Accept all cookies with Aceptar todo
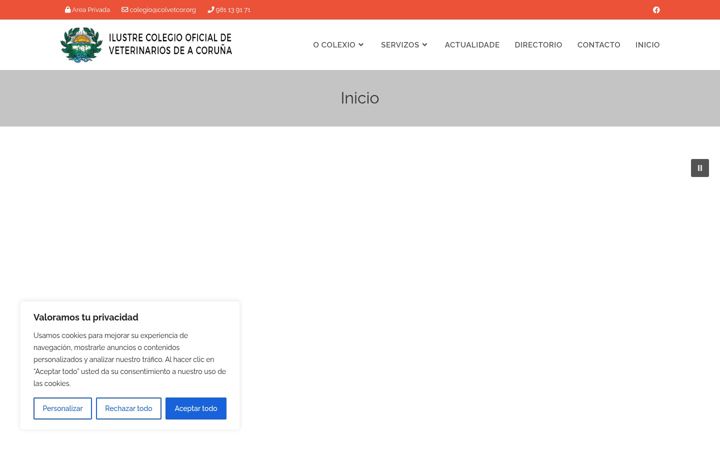This screenshot has width=720, height=450. click(x=196, y=408)
